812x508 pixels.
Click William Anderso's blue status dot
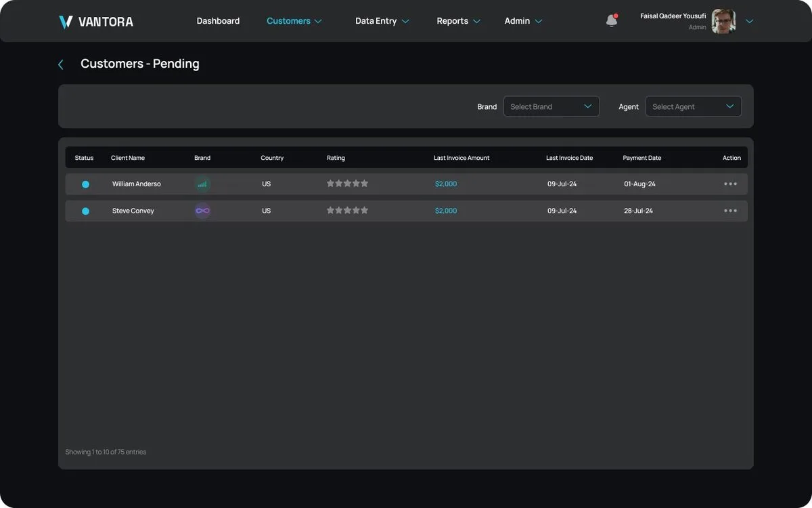(x=85, y=184)
